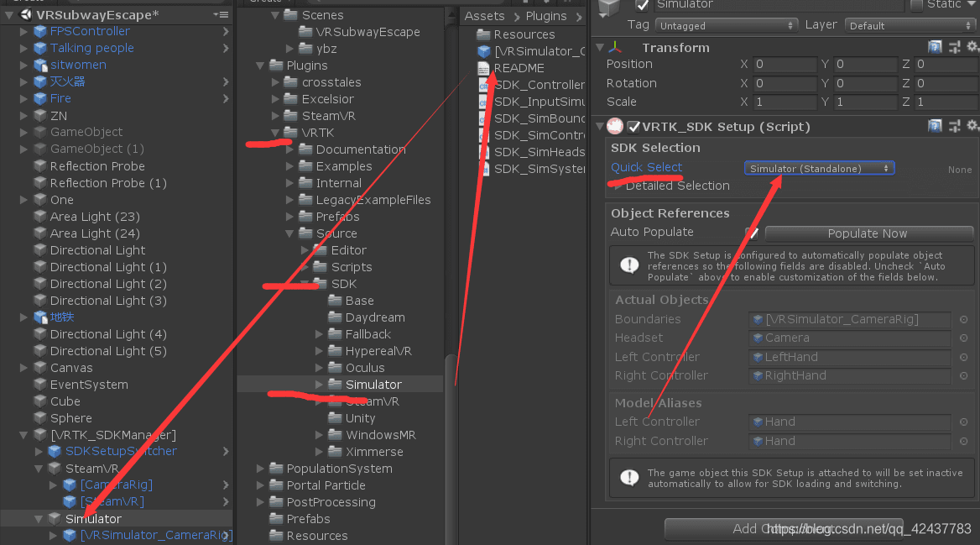Expand the crosstales folder arrow
This screenshot has width=980, height=545.
point(275,82)
